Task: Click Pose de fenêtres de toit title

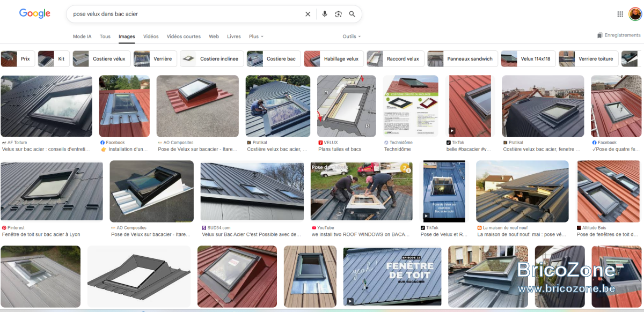Action: click(x=607, y=234)
